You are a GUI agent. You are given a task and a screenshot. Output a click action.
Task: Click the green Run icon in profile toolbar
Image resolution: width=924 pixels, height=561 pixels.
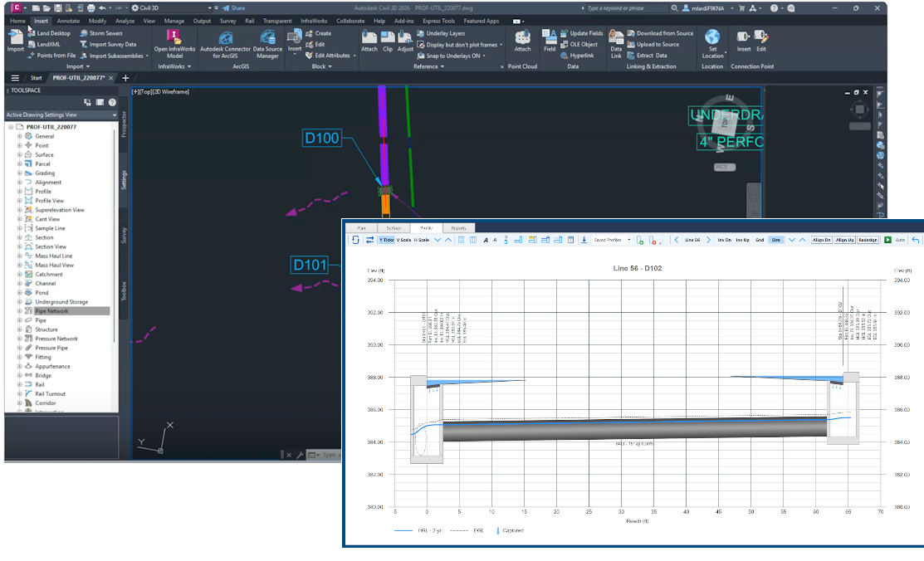(887, 240)
